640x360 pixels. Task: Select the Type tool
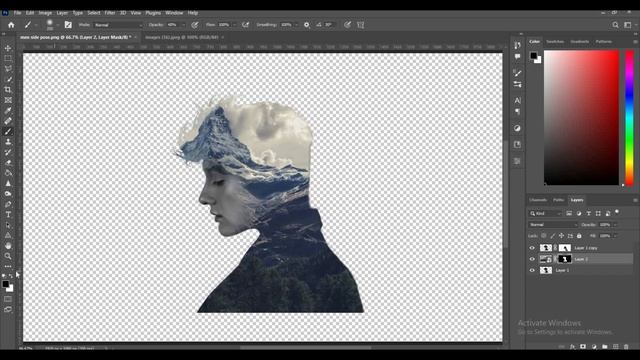coord(8,214)
